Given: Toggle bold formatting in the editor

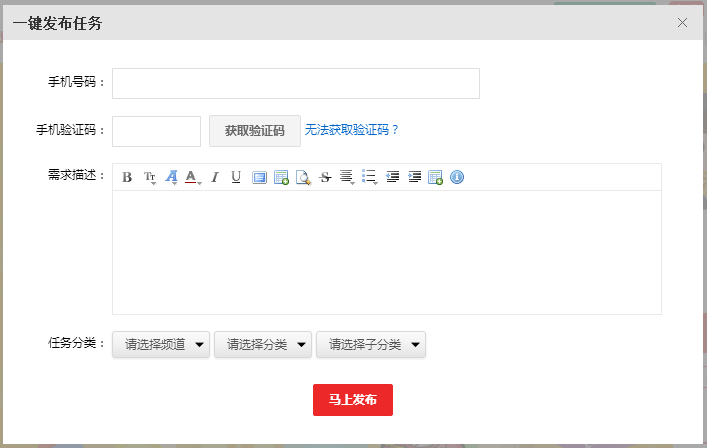Looking at the screenshot, I should tap(127, 178).
